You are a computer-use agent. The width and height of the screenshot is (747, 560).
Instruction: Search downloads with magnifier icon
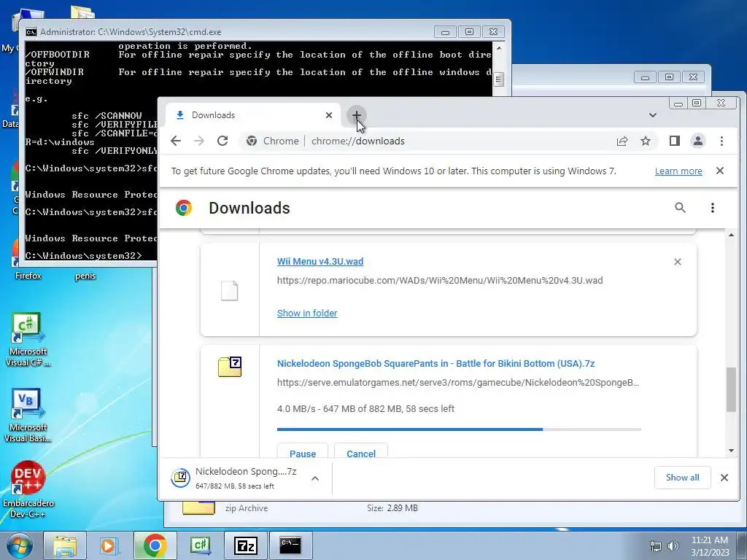pos(681,208)
